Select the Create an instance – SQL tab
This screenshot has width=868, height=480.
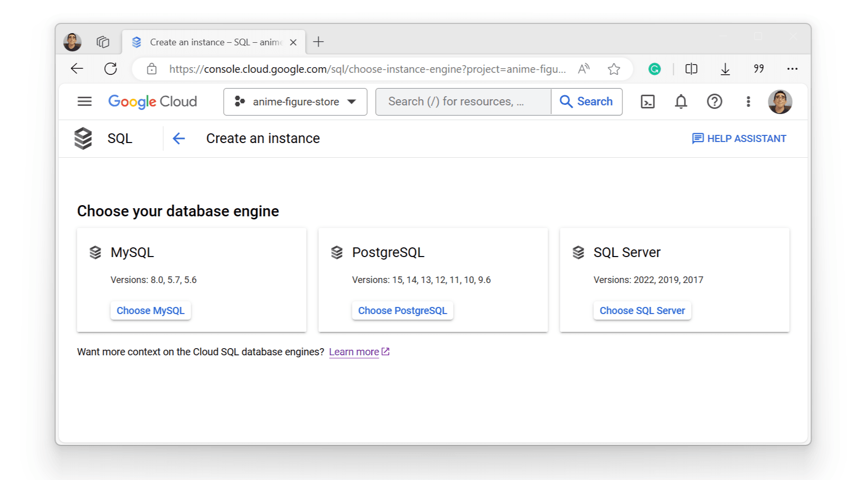(x=214, y=42)
